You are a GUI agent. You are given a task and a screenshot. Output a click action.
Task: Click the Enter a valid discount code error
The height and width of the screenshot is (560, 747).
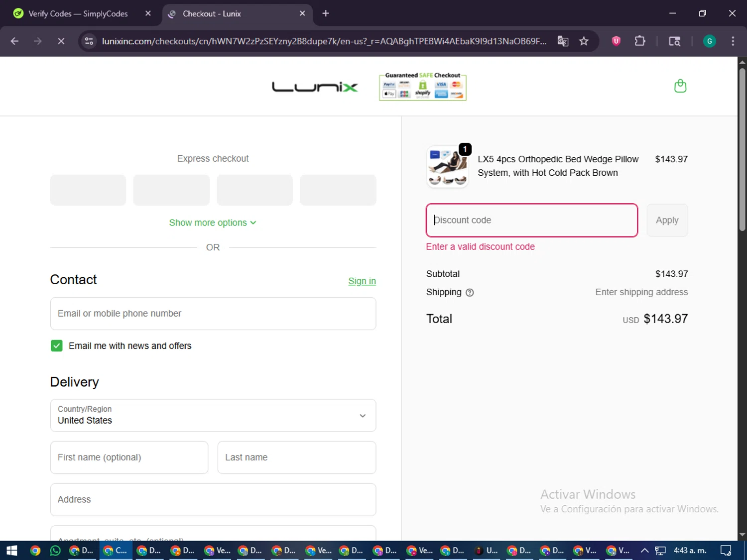coord(480,247)
